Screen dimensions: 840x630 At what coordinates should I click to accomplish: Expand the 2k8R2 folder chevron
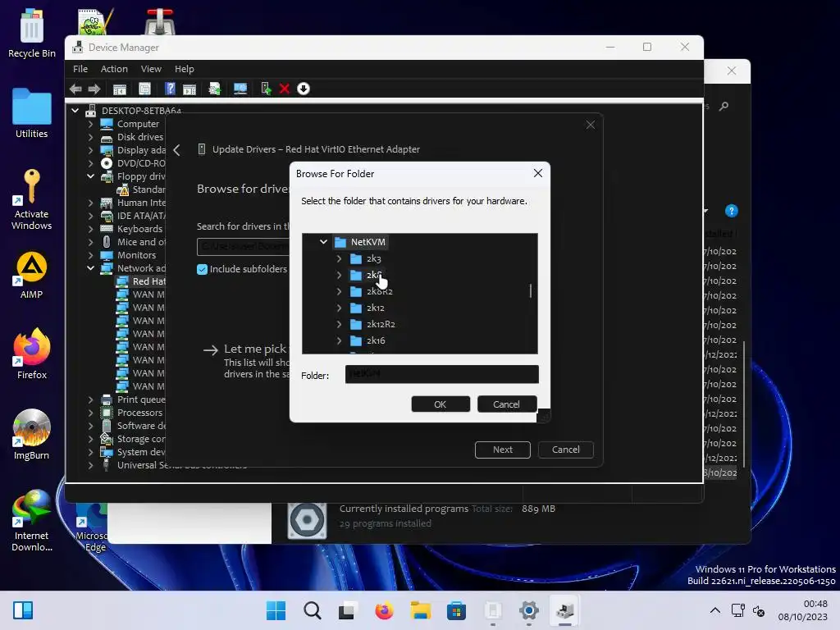tap(339, 291)
